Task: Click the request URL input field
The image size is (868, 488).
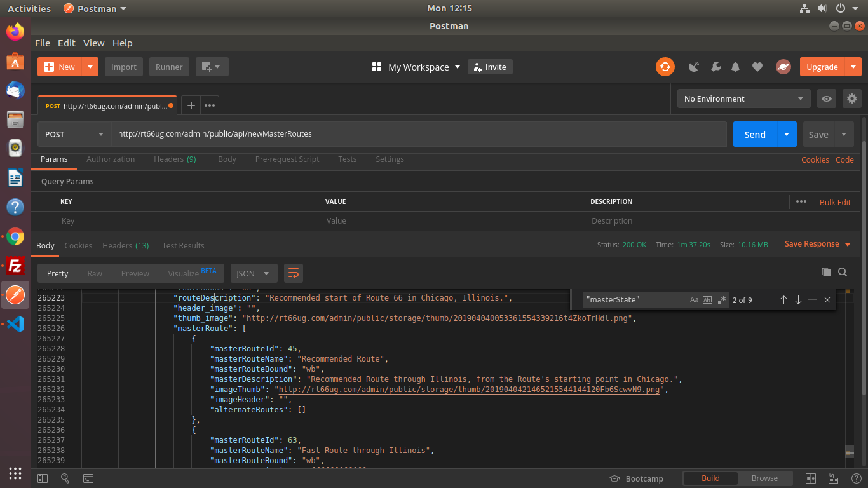Action: pos(418,134)
